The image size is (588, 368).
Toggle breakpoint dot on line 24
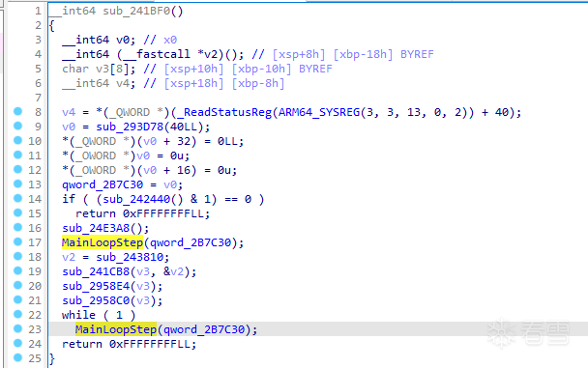point(17,343)
